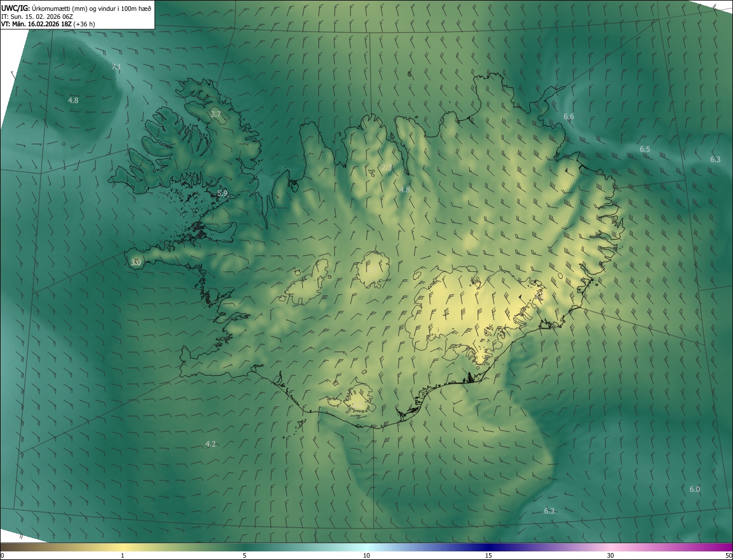Viewport: 733px width, 560px height.
Task: Click the 1 tick label on the color scale
Action: pos(123,555)
